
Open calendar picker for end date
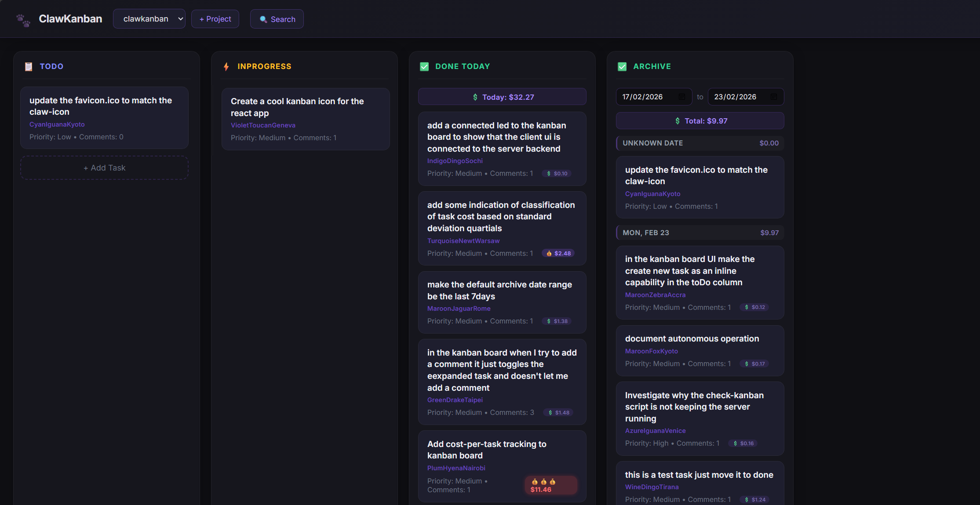coord(774,97)
